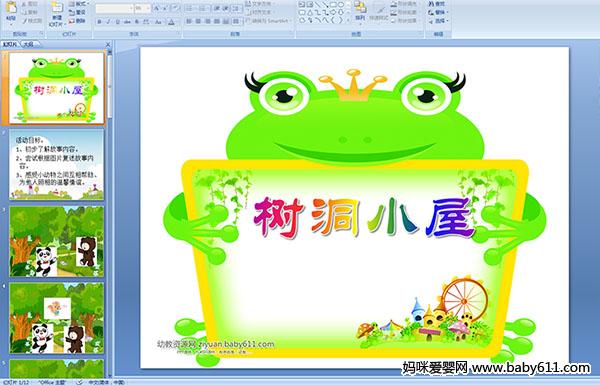Click the Office 主题 status bar text

click(52, 382)
